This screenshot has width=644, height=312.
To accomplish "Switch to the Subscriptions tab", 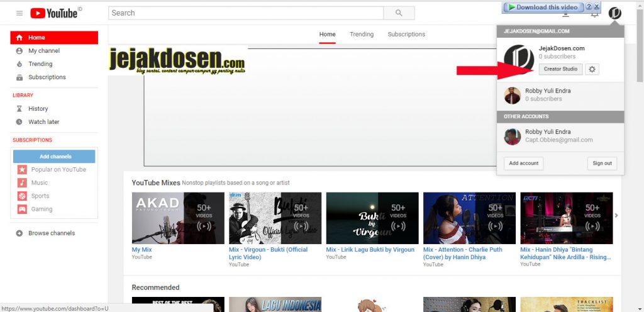I will [x=406, y=35].
